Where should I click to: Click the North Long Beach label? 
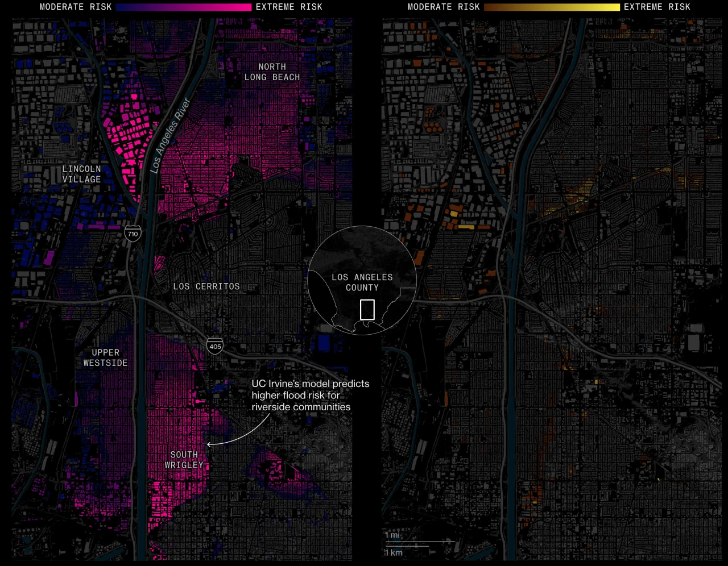pyautogui.click(x=272, y=72)
